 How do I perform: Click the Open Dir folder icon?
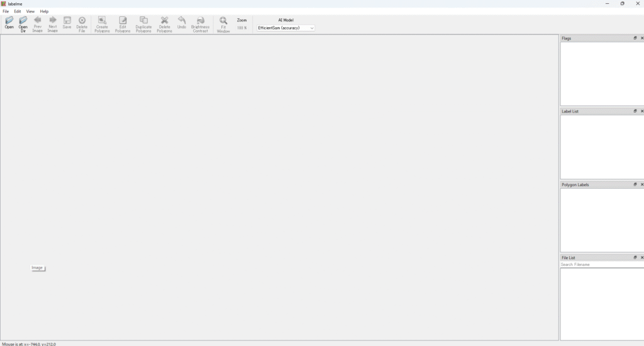tap(23, 21)
